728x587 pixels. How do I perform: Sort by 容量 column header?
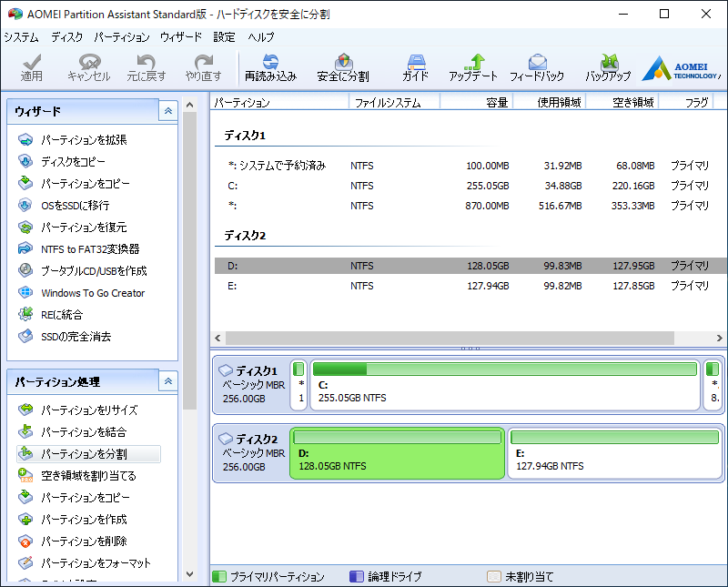pos(476,103)
